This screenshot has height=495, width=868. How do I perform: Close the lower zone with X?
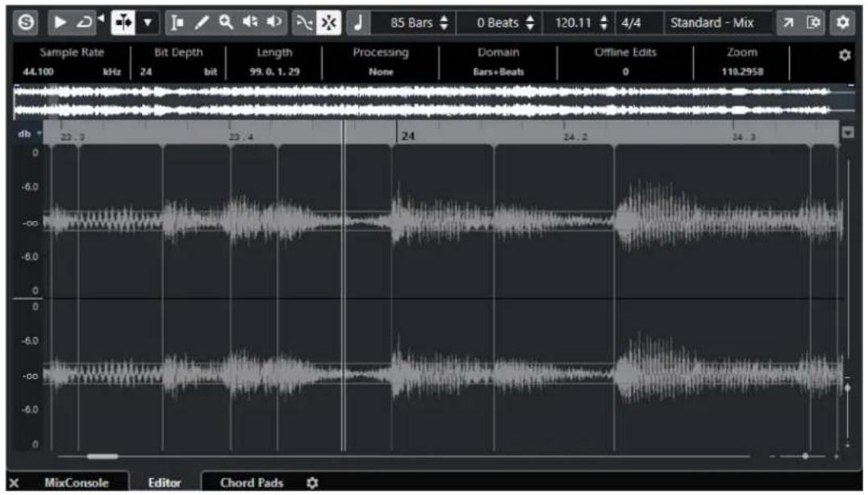(15, 483)
